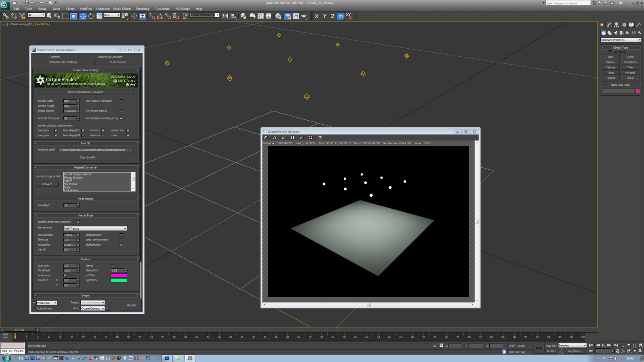Image resolution: width=644 pixels, height=362 pixels.
Task: Open the Motion command panel tab
Action: click(624, 25)
